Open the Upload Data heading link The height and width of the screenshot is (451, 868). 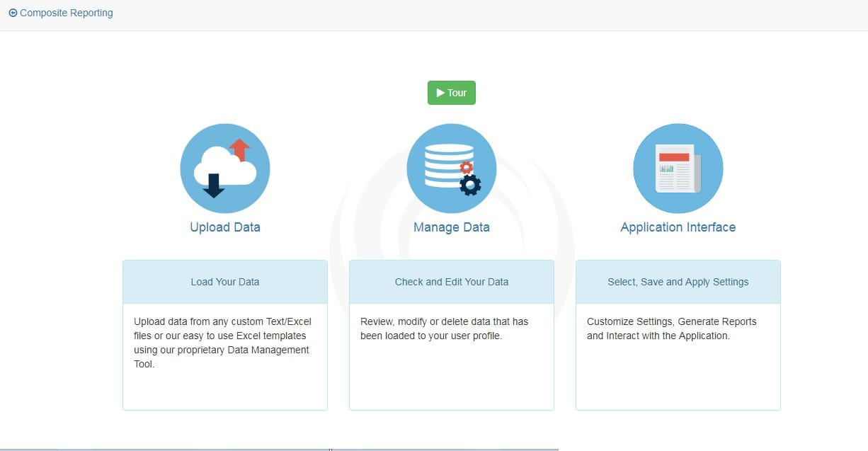coord(225,227)
